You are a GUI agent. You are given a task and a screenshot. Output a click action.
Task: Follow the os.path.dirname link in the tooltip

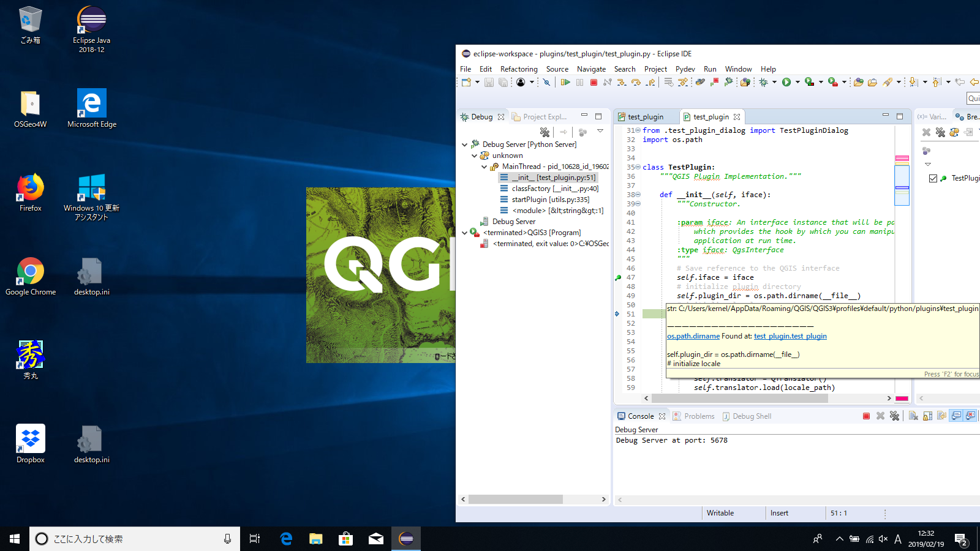tap(693, 336)
